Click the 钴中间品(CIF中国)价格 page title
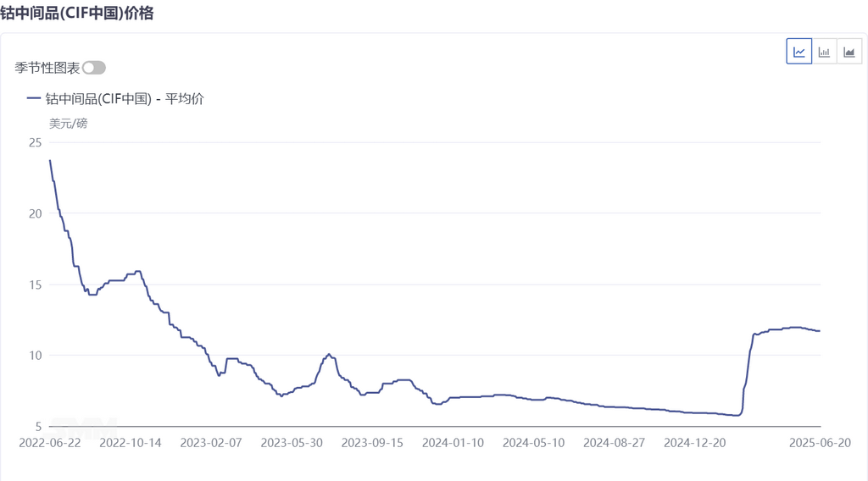 tap(77, 14)
